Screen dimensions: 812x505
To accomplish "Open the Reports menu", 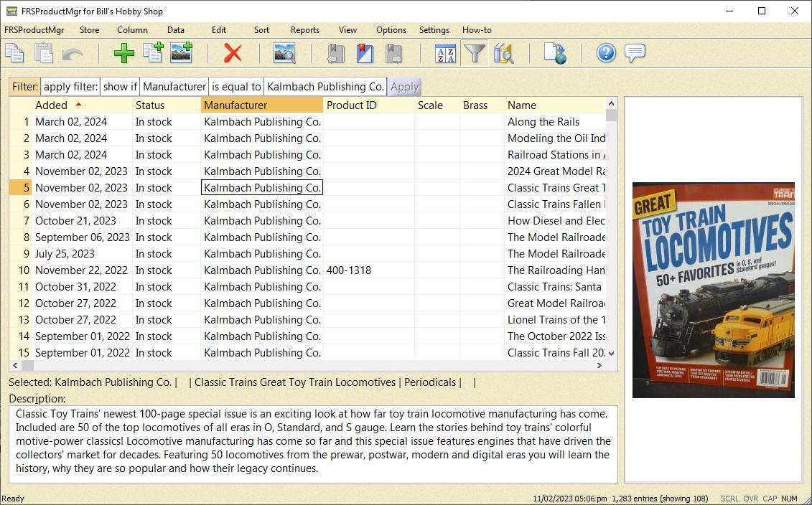I will (x=305, y=30).
